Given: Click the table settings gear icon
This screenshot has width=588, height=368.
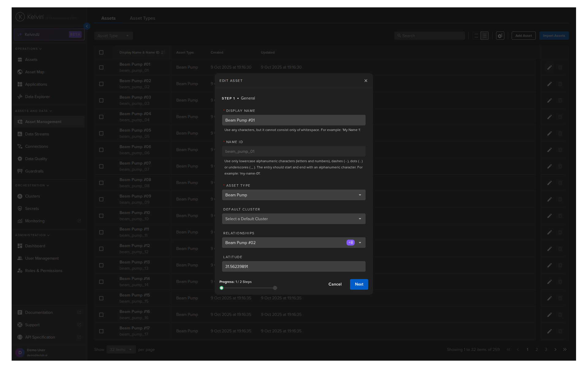Looking at the screenshot, I should pos(500,36).
